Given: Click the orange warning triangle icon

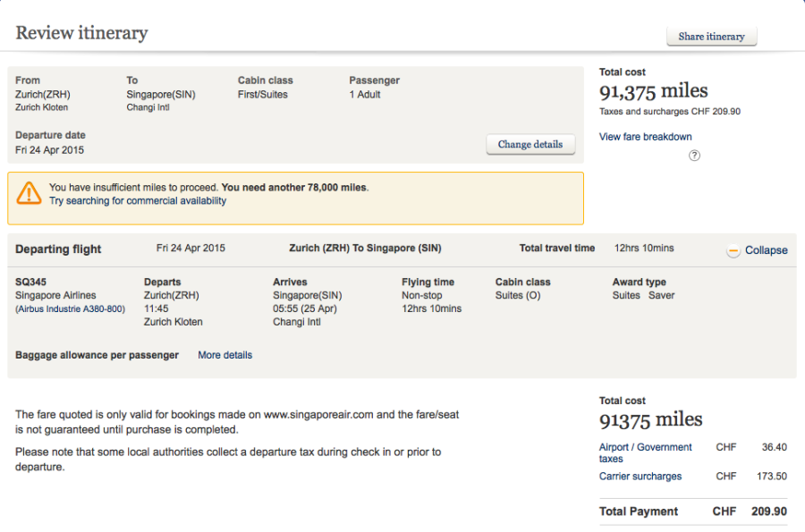Looking at the screenshot, I should (29, 193).
